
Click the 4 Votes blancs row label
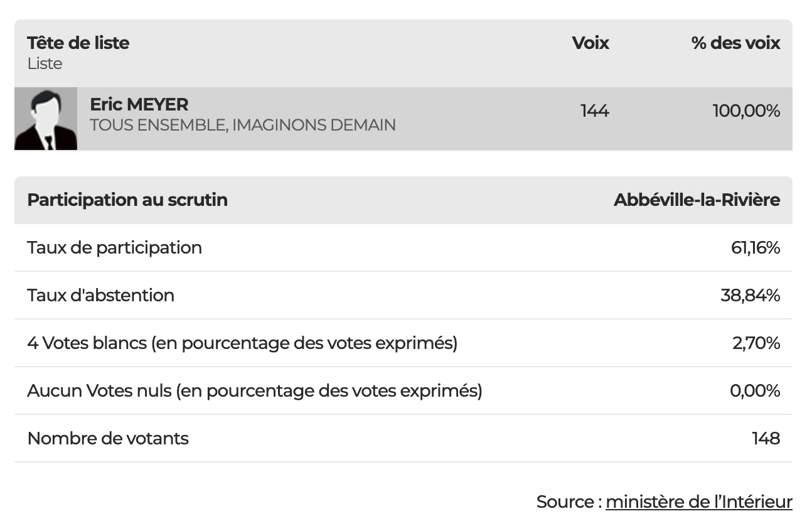point(242,343)
